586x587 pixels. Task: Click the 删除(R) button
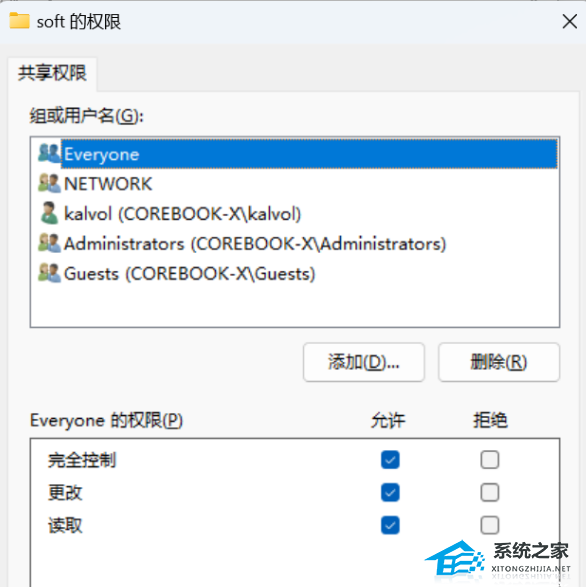(499, 362)
